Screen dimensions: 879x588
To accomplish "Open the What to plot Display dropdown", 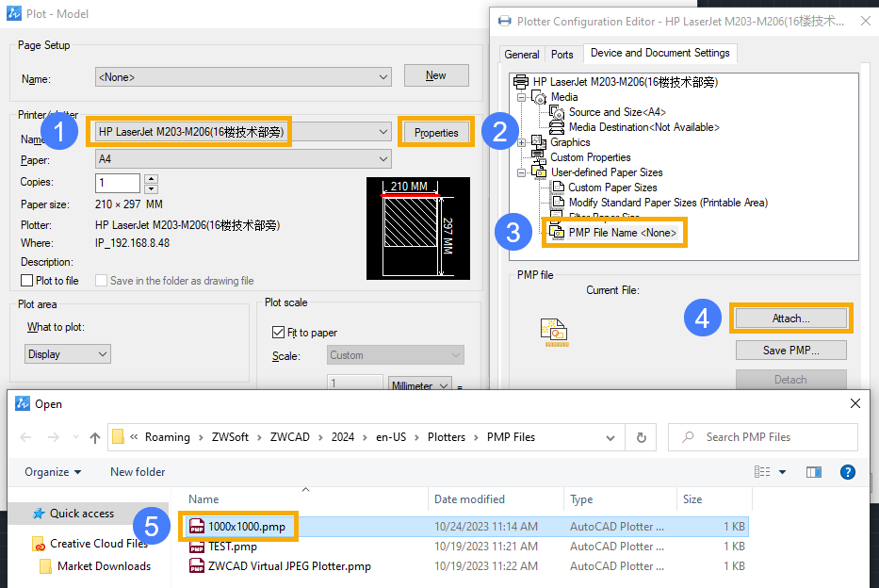I will point(68,354).
